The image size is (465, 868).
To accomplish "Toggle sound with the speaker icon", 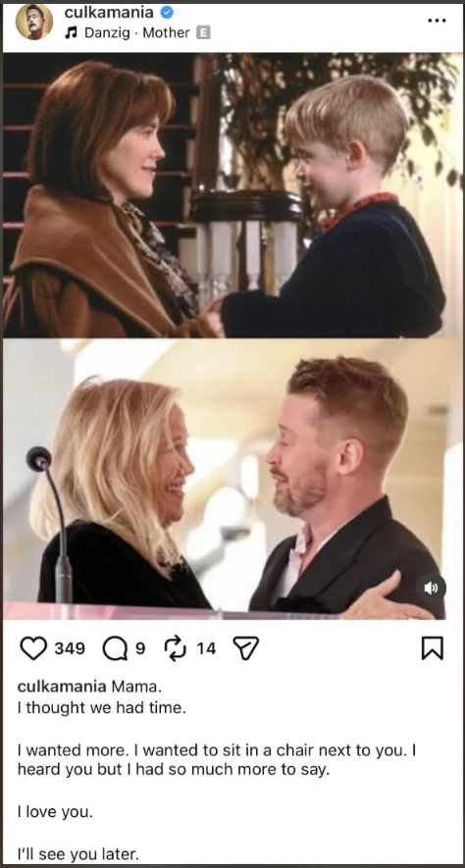I will point(431,588).
